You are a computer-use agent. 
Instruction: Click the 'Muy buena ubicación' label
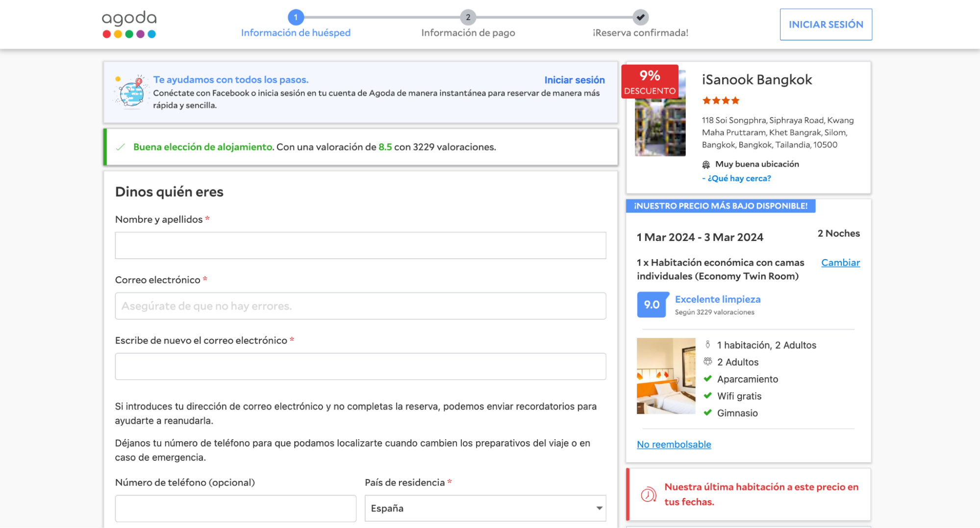click(x=757, y=164)
